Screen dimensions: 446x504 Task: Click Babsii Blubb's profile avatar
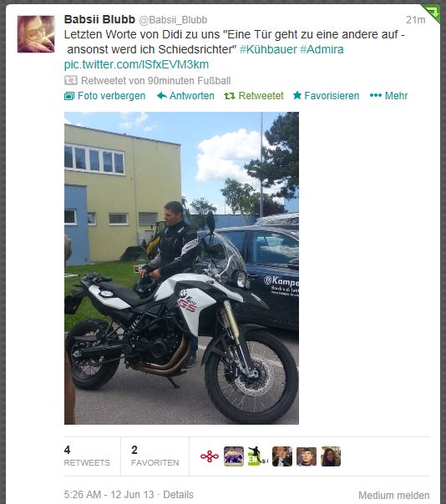36,33
